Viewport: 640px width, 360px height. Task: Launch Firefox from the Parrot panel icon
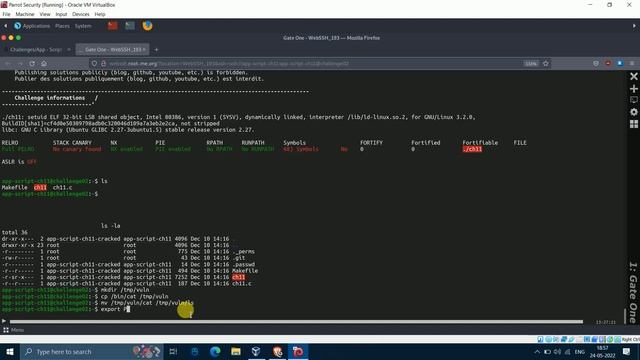[147, 26]
